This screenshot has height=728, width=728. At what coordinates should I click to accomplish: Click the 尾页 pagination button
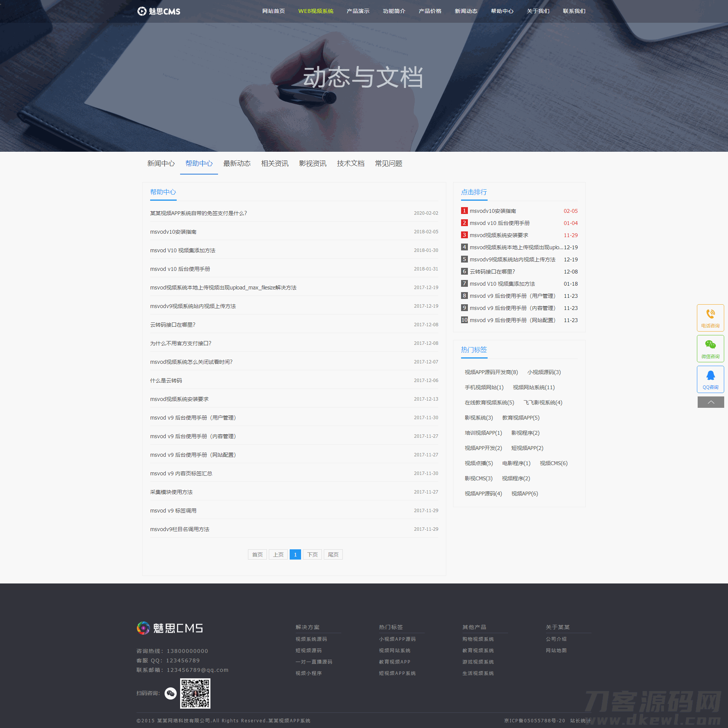pyautogui.click(x=333, y=555)
